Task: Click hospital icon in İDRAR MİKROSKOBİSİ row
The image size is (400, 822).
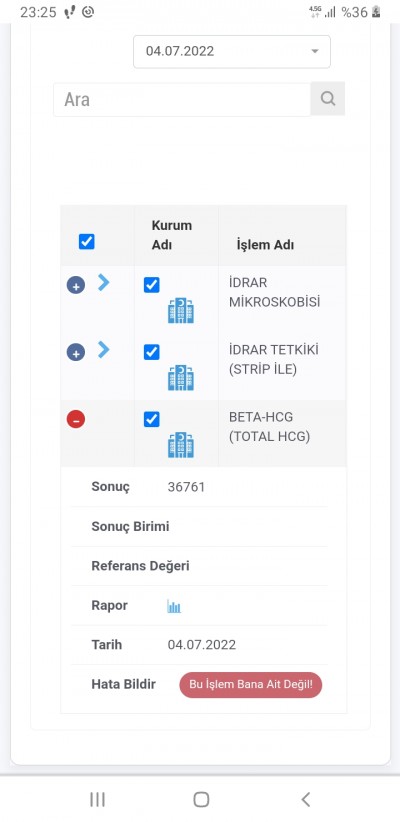Action: 181,310
